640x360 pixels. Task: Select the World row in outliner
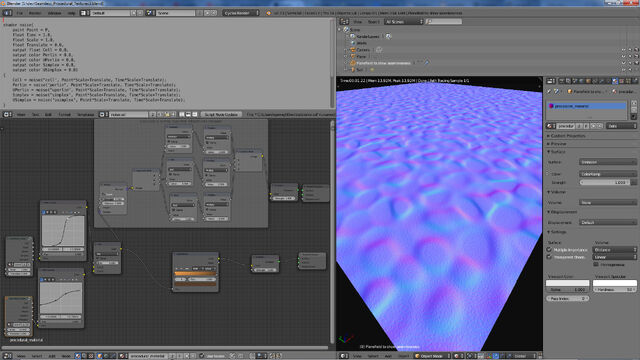[x=362, y=43]
